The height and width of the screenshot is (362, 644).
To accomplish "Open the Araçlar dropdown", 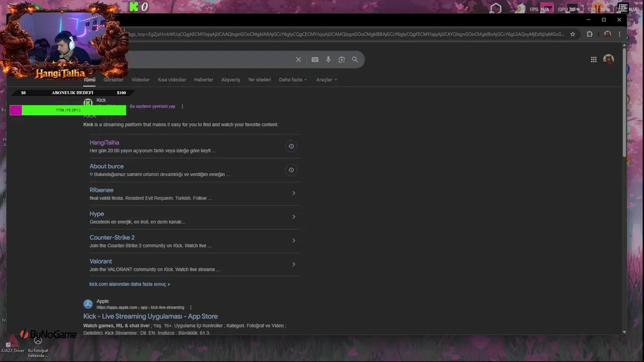I will pyautogui.click(x=327, y=79).
